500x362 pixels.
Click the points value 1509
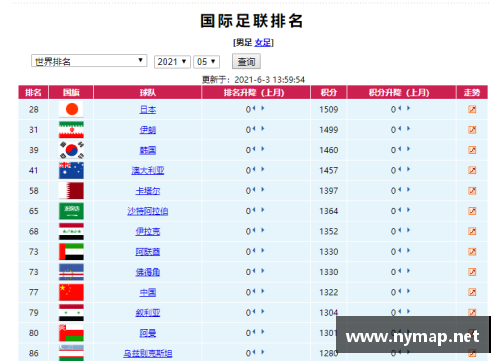point(329,110)
